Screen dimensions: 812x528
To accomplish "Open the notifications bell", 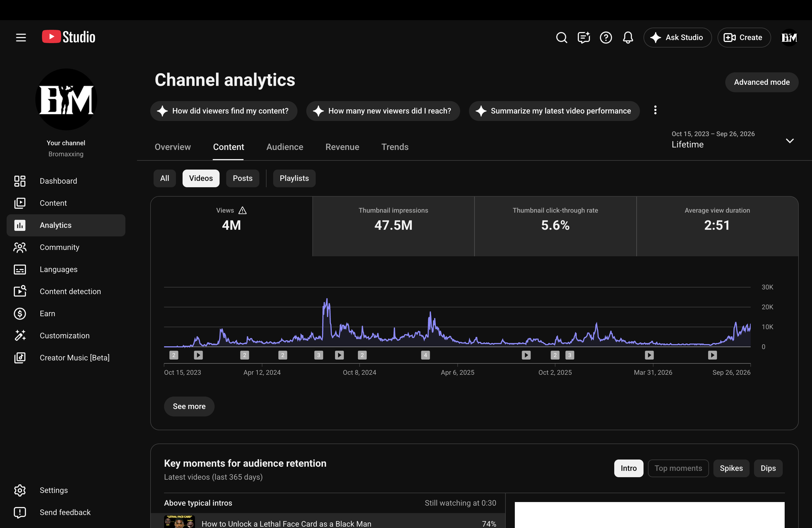I will tap(628, 38).
